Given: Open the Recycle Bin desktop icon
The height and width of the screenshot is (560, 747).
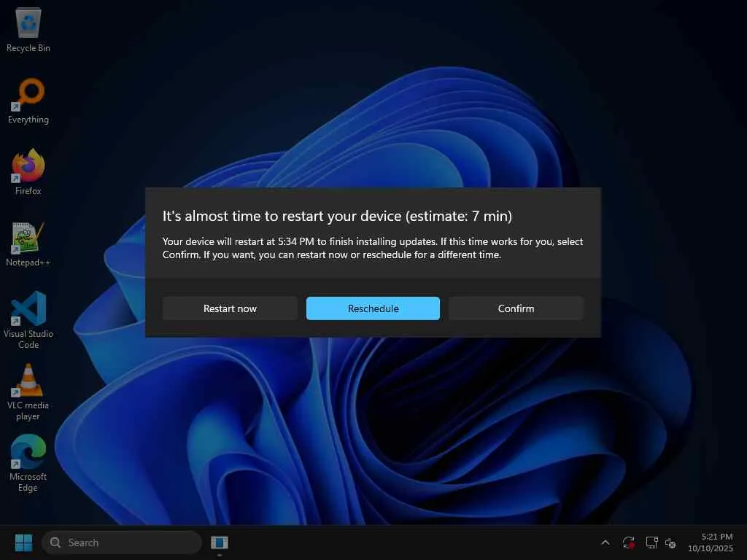Looking at the screenshot, I should (28, 29).
